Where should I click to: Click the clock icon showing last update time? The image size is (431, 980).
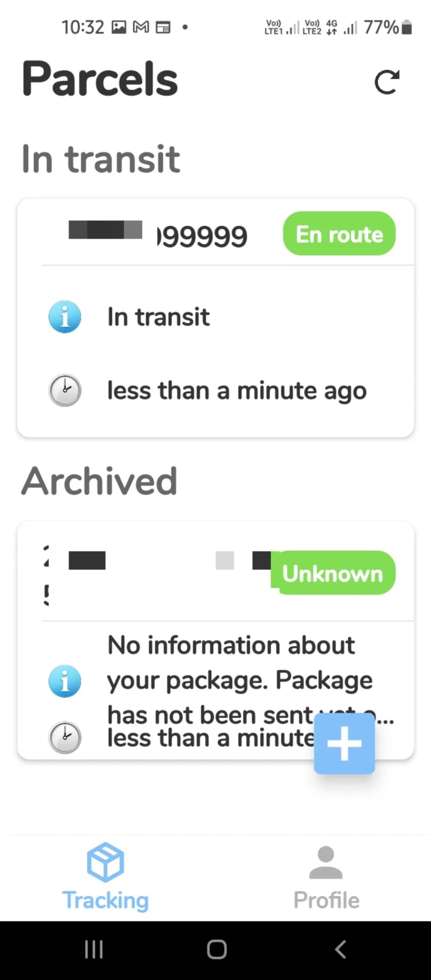click(65, 390)
